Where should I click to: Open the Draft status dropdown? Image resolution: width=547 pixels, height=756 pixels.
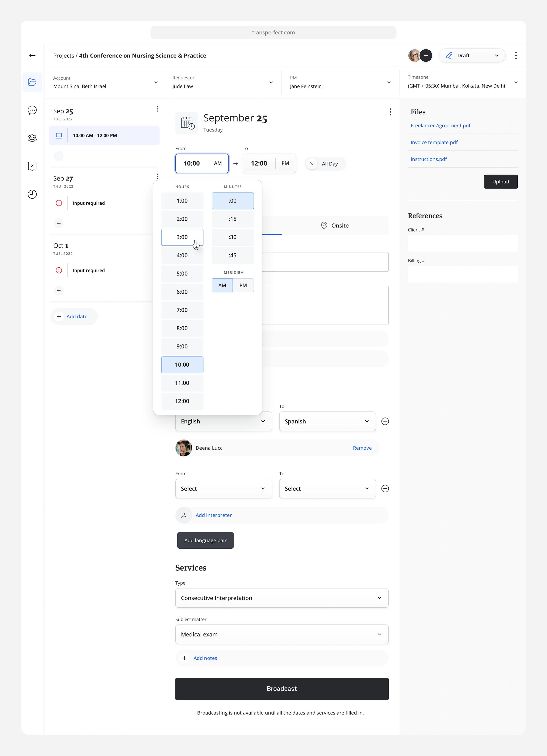472,56
